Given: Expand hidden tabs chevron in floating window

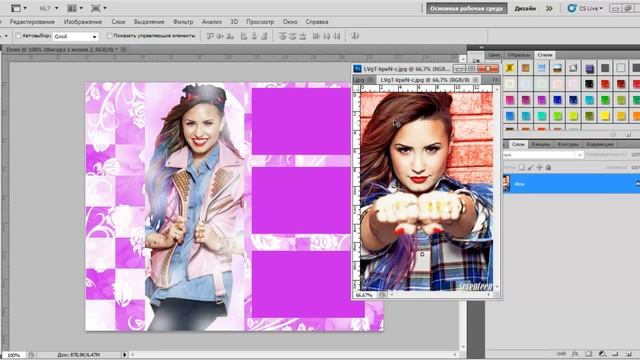Looking at the screenshot, I should (x=495, y=80).
